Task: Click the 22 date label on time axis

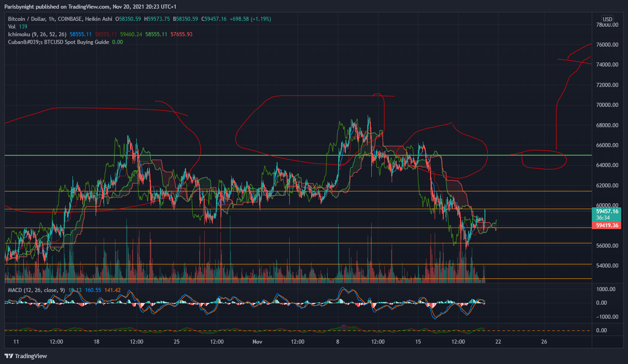Action: 498,342
